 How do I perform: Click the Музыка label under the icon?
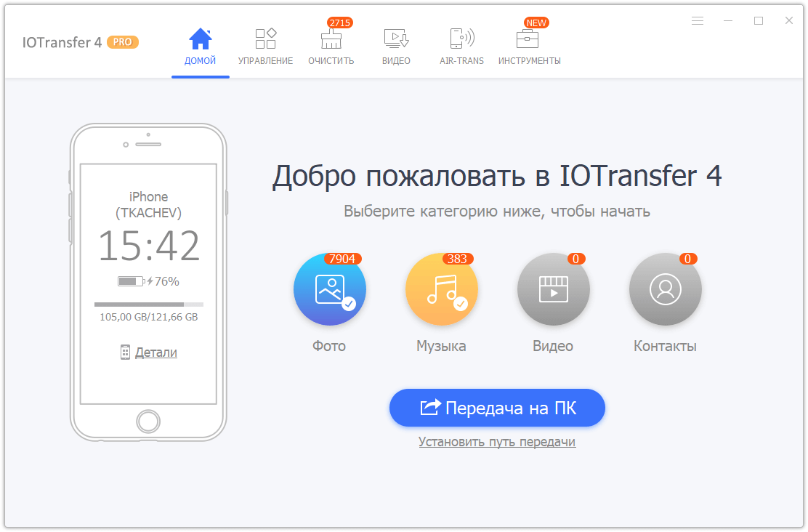click(442, 346)
